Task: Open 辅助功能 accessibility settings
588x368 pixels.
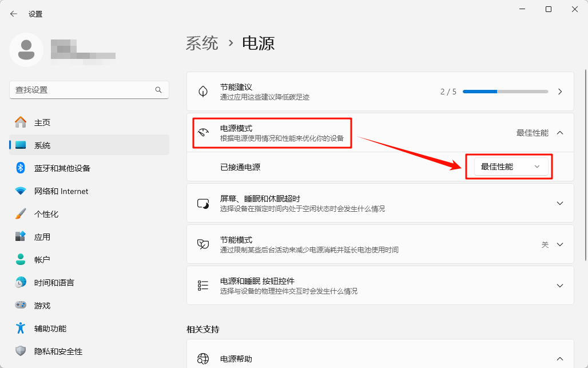Action: coord(50,329)
